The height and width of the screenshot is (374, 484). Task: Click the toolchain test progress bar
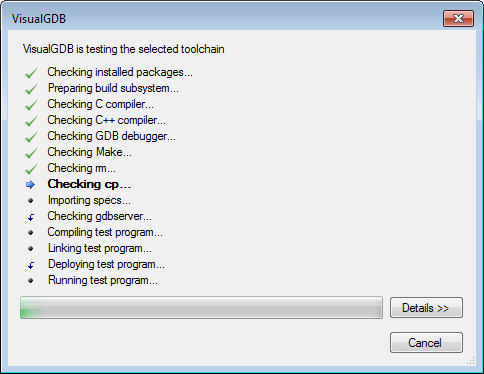tap(201, 308)
